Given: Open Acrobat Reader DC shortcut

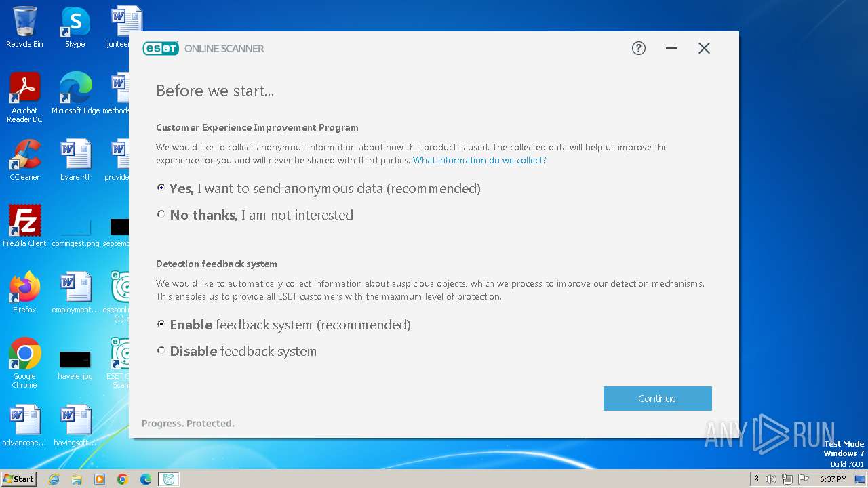Looking at the screenshot, I should pos(24,98).
